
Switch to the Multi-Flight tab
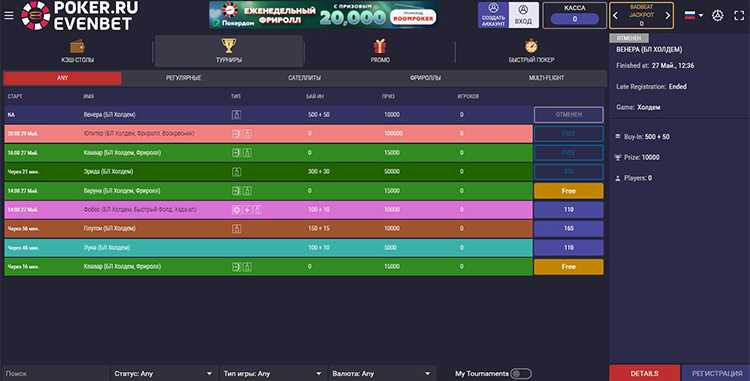click(x=546, y=77)
